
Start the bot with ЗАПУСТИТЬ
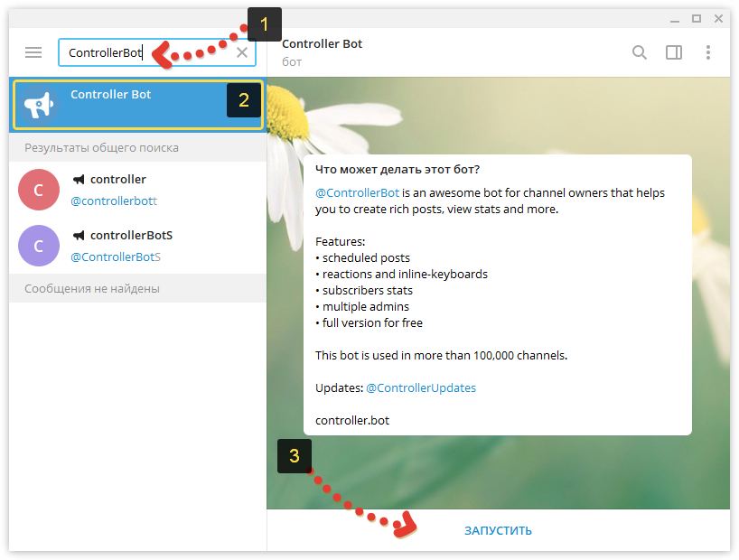498,531
